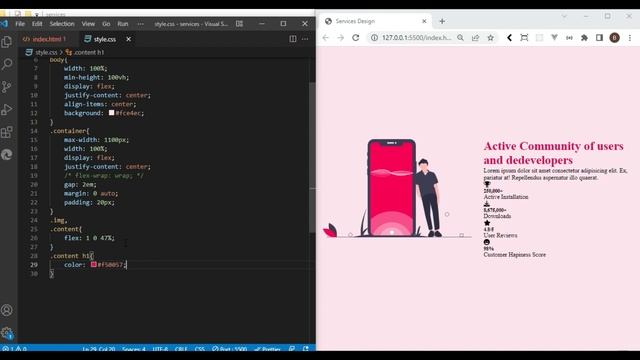The width and height of the screenshot is (640, 360).
Task: Reload the browser page
Action: (356, 38)
